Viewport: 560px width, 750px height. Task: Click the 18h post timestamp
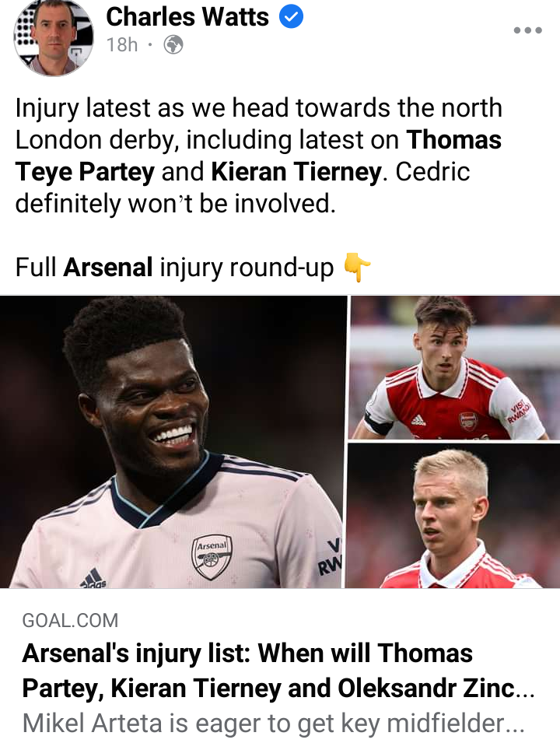pos(122,45)
